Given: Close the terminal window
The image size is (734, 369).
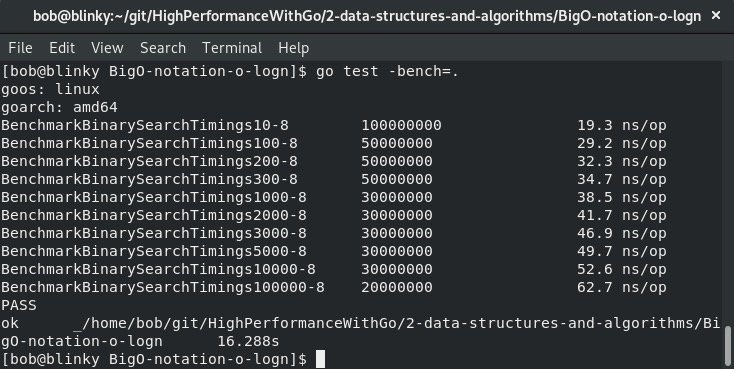Looking at the screenshot, I should pos(716,15).
